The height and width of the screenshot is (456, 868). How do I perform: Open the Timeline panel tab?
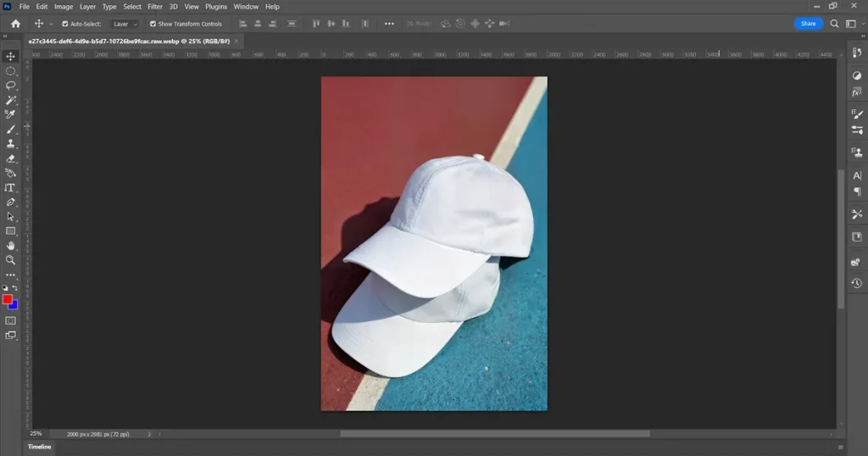tap(39, 447)
